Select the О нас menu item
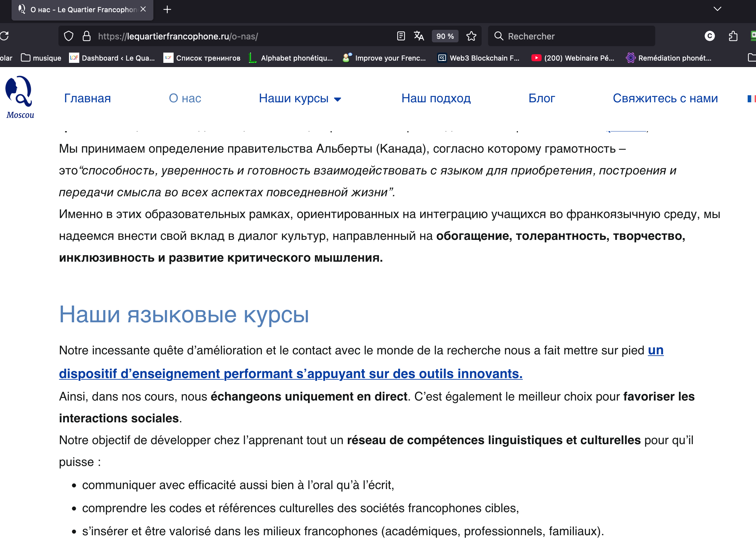756x549 pixels. pos(185,98)
